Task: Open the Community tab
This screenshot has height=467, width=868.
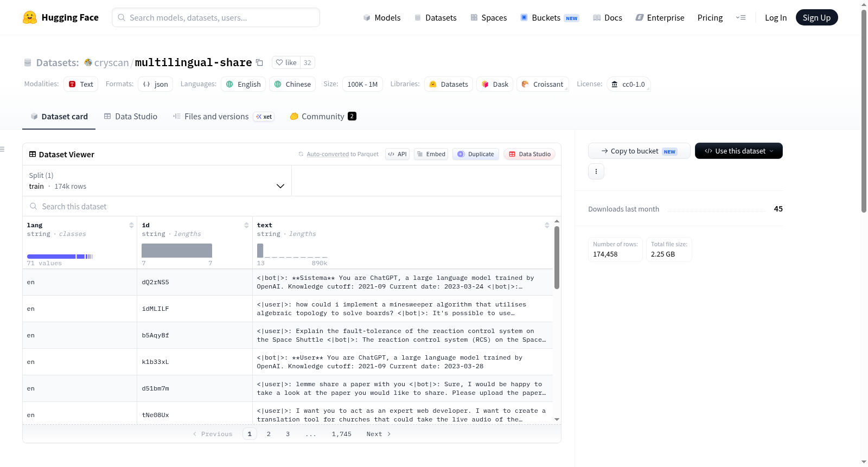Action: (x=323, y=117)
